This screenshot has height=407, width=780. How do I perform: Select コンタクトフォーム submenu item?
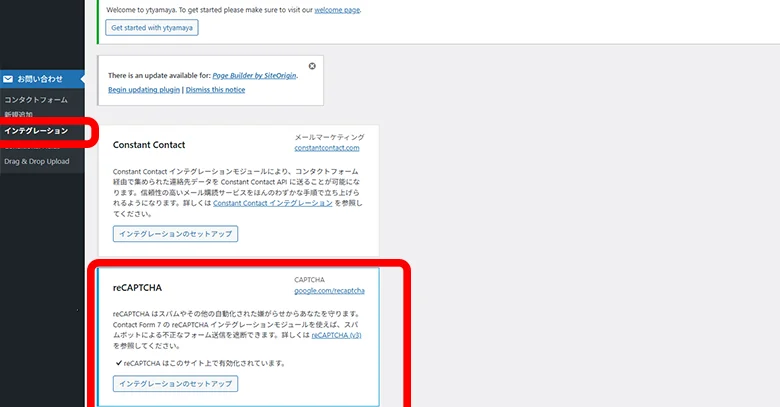(x=36, y=100)
